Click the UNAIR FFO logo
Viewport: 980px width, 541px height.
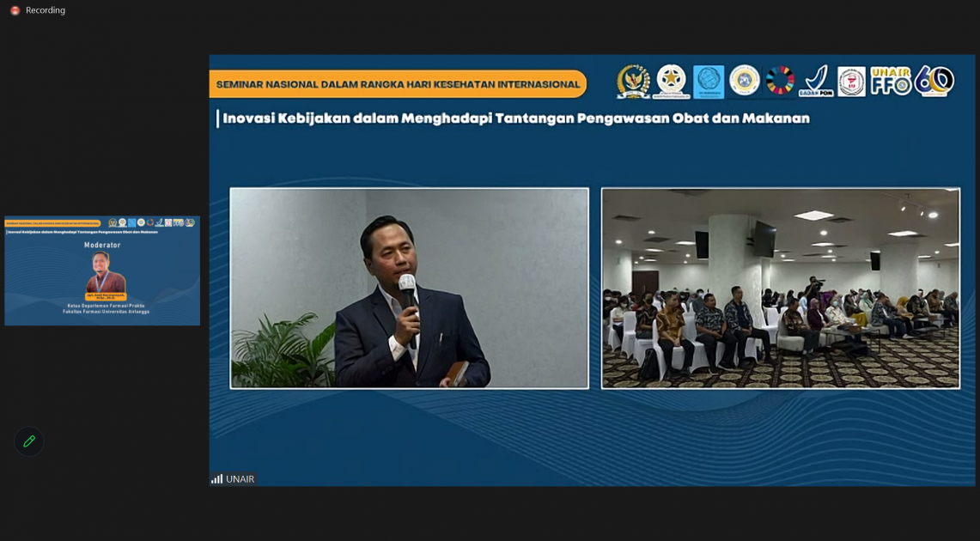tap(890, 81)
